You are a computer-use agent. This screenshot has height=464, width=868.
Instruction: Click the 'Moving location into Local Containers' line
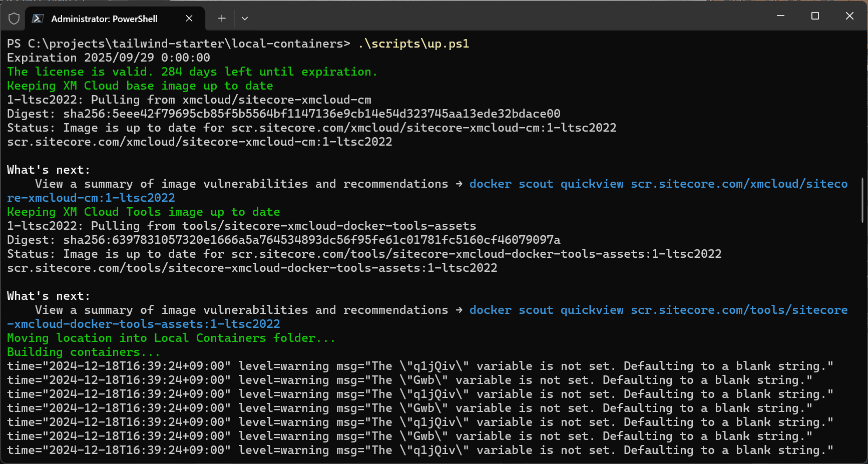pos(171,338)
